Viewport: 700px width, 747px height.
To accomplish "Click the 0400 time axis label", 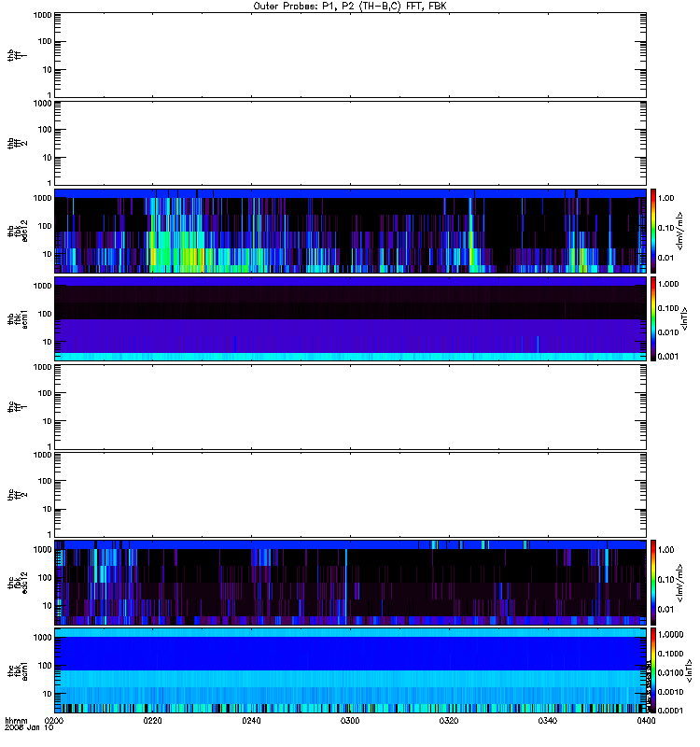I will click(646, 721).
